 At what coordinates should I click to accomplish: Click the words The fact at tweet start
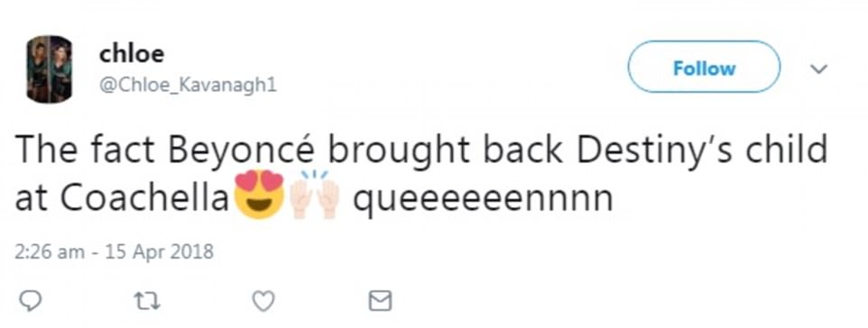coord(85,149)
